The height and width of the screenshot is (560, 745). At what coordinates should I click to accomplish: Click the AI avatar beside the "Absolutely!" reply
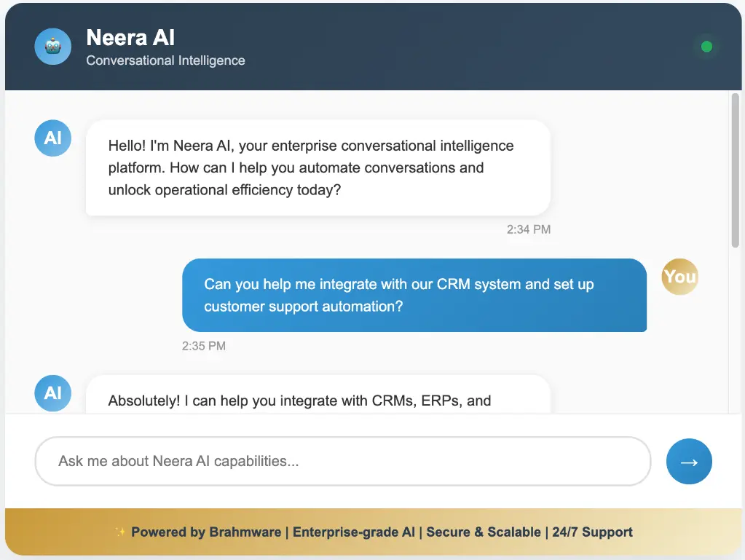point(52,393)
